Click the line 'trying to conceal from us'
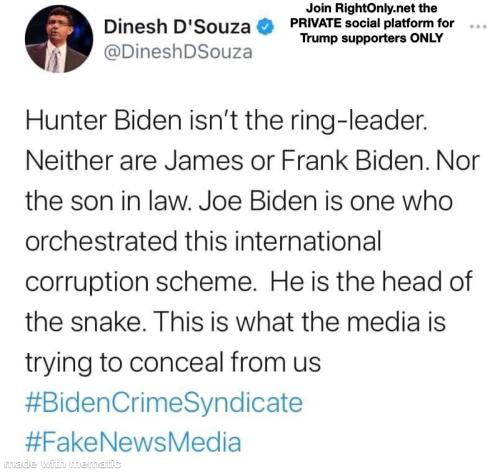This screenshot has height=472, width=500. click(173, 363)
